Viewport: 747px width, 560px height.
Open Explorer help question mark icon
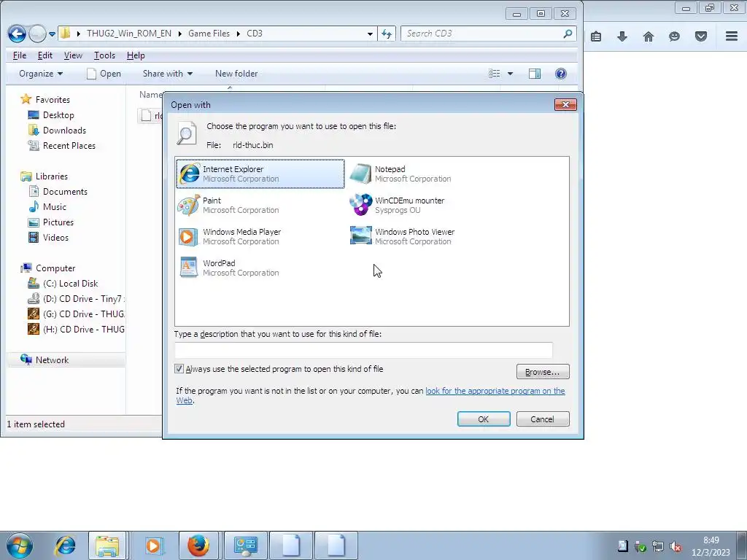pyautogui.click(x=561, y=74)
